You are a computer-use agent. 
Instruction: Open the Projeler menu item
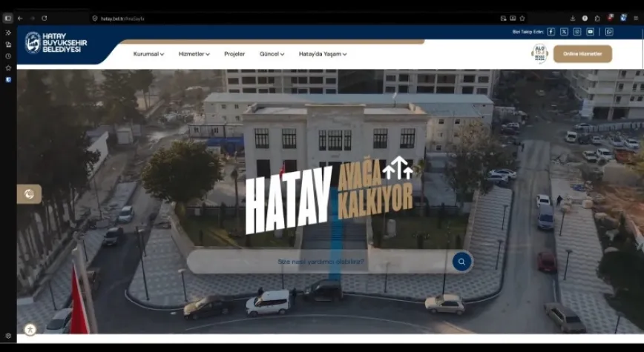[234, 54]
